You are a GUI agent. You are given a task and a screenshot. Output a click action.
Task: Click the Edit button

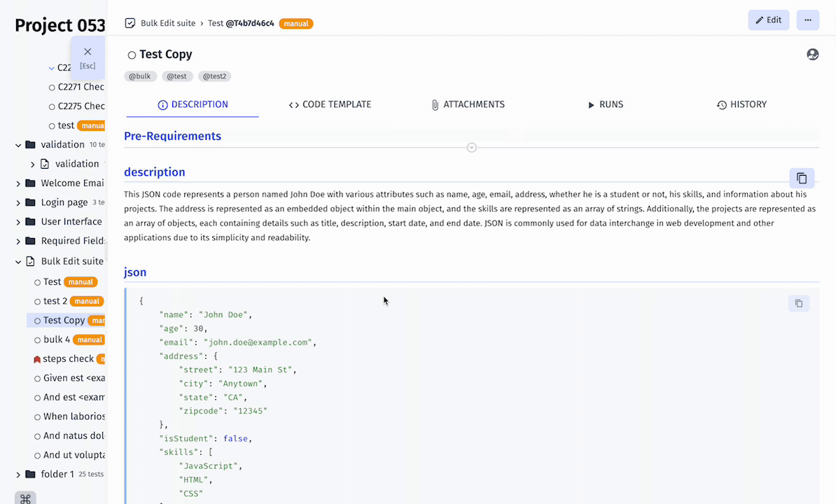coord(768,20)
